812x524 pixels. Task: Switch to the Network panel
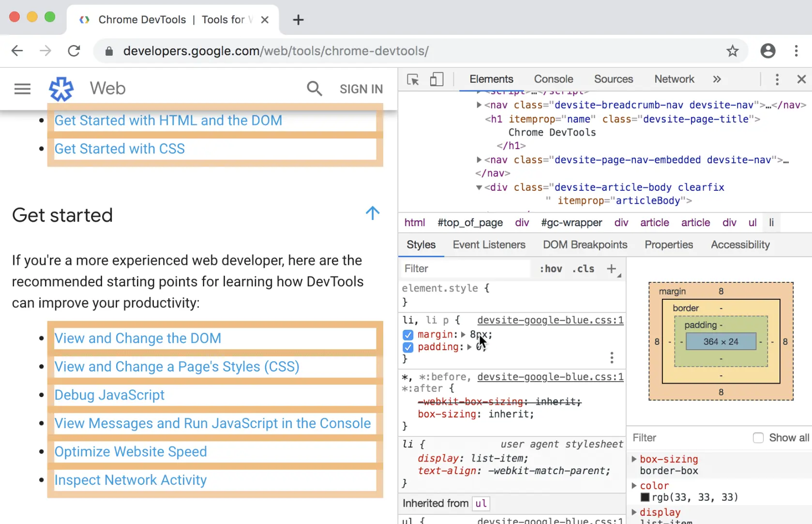tap(674, 79)
